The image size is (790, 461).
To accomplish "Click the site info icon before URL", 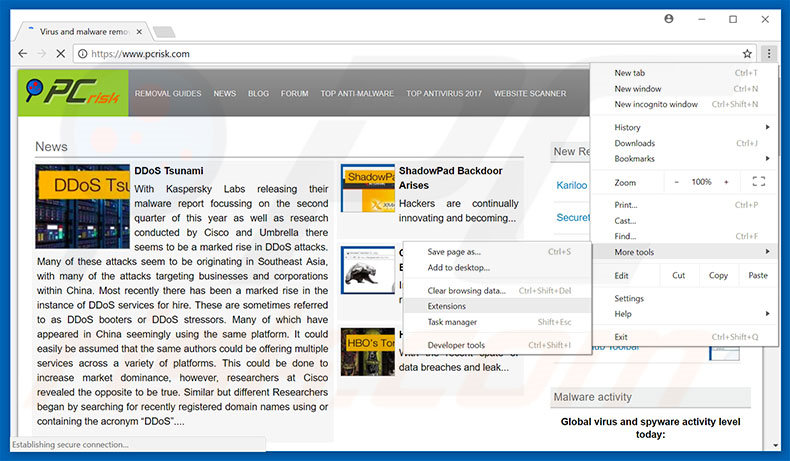I will tap(82, 53).
